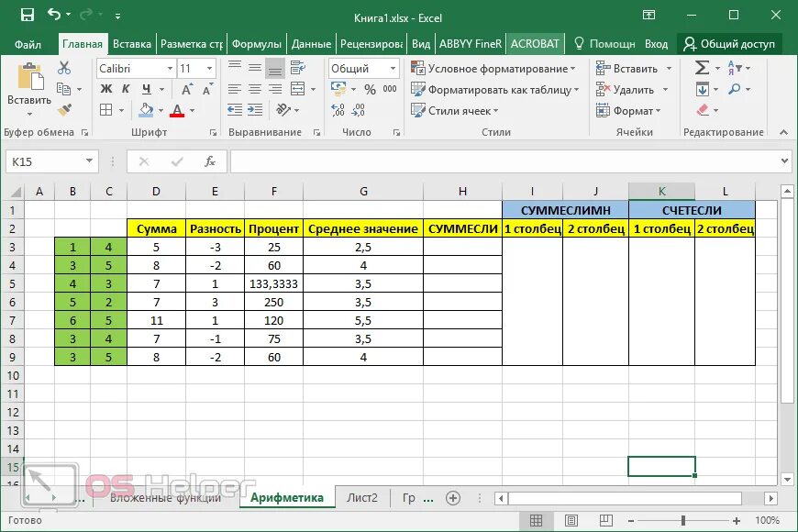Cut selection with the scissors icon
Image resolution: width=798 pixels, height=532 pixels.
(64, 68)
